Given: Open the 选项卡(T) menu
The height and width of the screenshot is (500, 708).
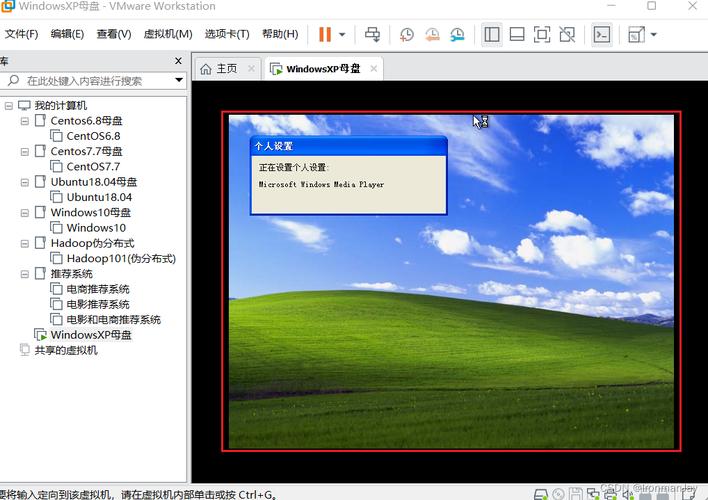Looking at the screenshot, I should 227,34.
